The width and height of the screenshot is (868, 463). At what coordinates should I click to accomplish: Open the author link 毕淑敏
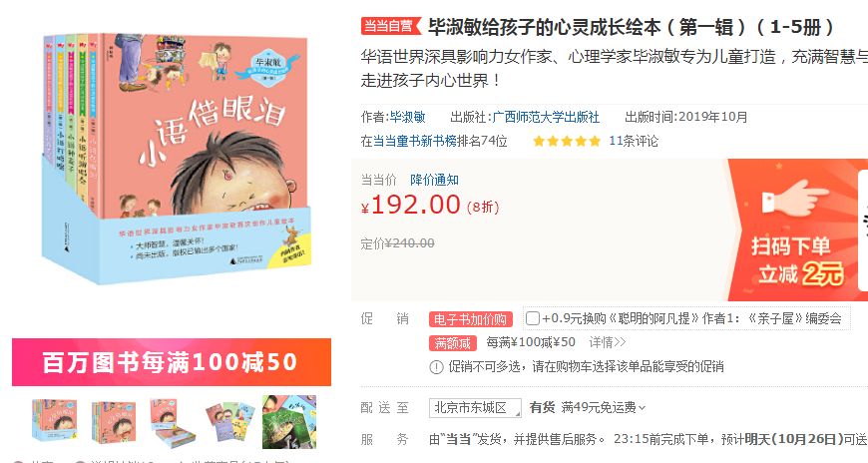coord(407,117)
